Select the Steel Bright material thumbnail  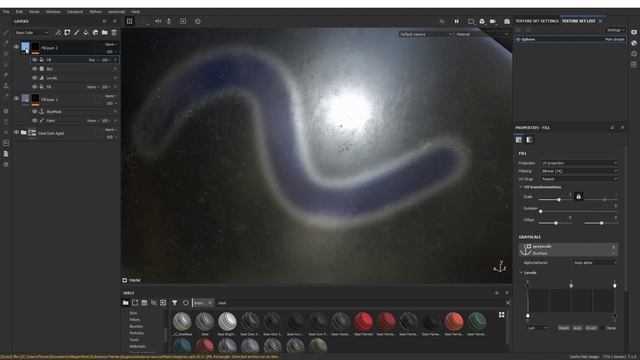[x=227, y=322]
